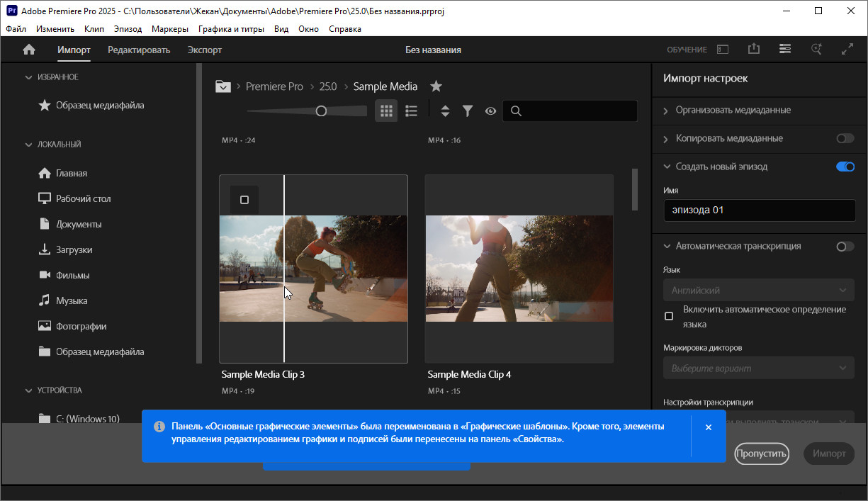Screen dimensions: 868x501
Task: Expand the Организовать медиаданные section
Action: 733,110
